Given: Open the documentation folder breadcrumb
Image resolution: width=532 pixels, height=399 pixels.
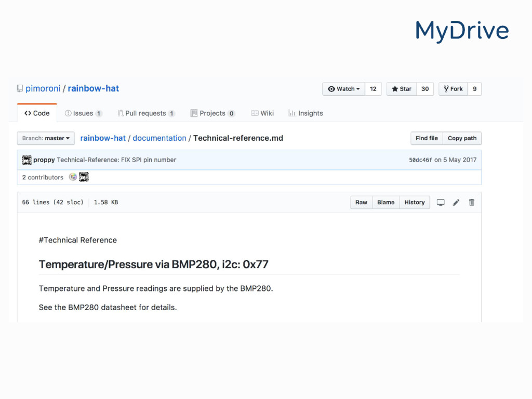Looking at the screenshot, I should [159, 138].
